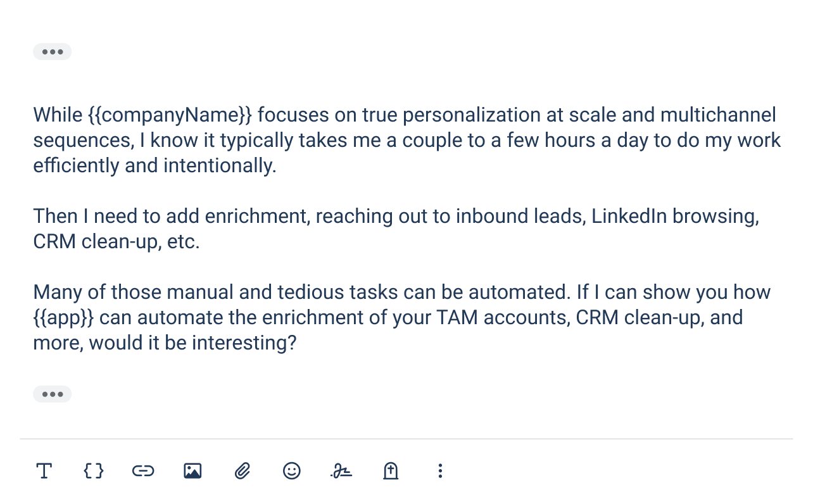Open the more options menu with vertical dots

tap(440, 471)
